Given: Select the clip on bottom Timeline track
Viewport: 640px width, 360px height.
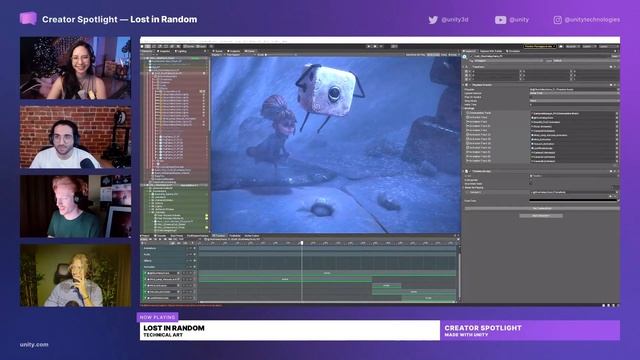Looking at the screenshot, I should (x=428, y=298).
